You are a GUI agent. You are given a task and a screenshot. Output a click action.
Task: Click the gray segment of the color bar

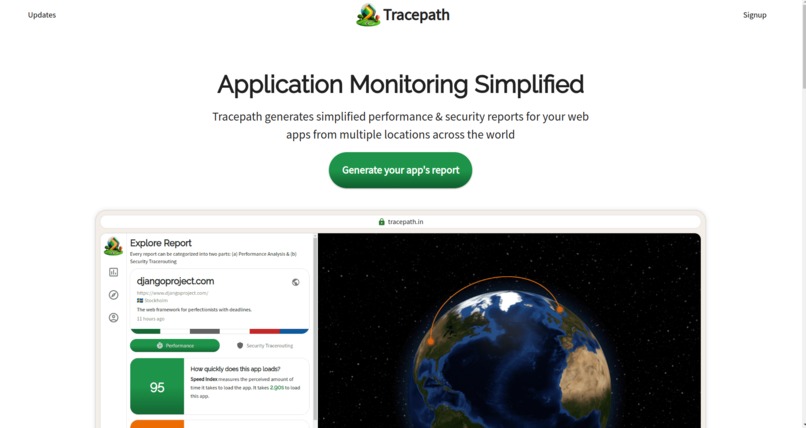(205, 331)
